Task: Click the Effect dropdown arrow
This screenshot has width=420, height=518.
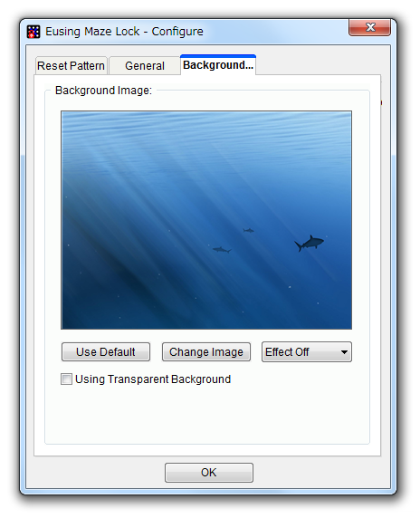Action: pos(344,352)
